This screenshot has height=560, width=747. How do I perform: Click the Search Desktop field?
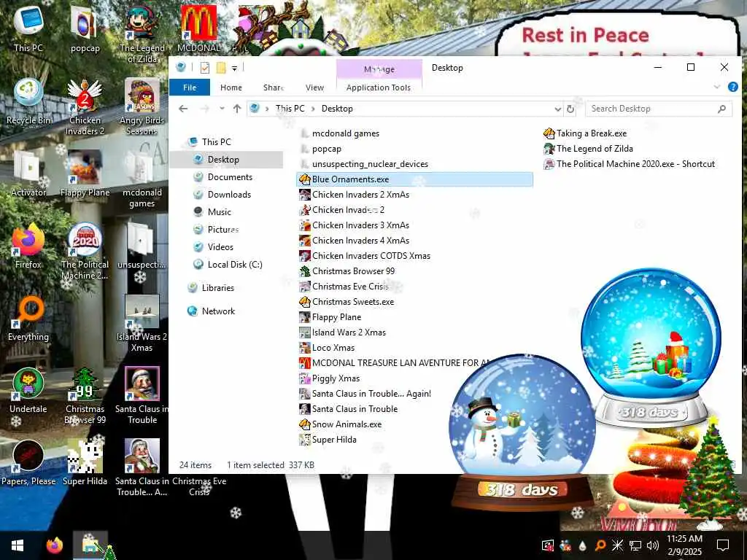659,109
